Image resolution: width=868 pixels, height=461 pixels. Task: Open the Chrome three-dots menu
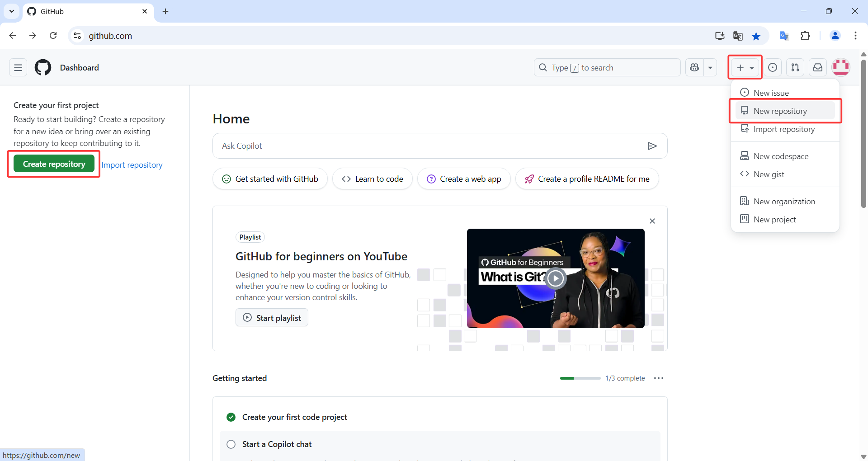click(855, 36)
